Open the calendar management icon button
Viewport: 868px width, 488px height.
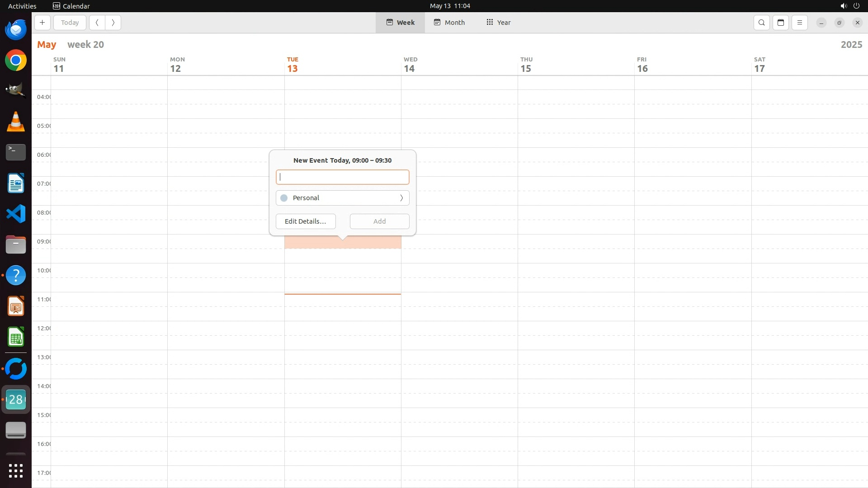pos(780,23)
